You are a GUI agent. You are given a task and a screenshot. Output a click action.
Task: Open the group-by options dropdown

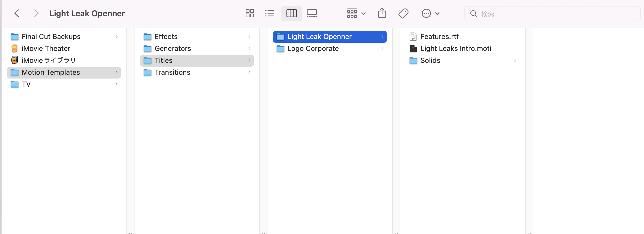click(356, 13)
